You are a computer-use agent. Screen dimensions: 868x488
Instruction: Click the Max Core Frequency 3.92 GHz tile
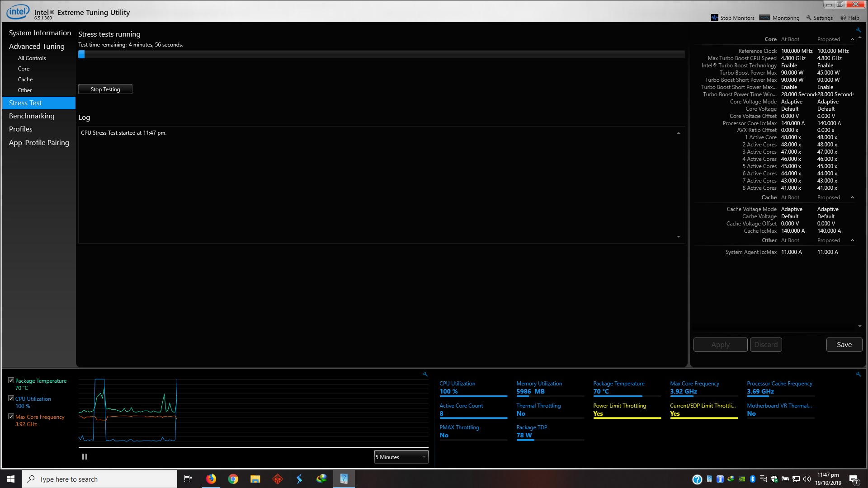(x=704, y=388)
